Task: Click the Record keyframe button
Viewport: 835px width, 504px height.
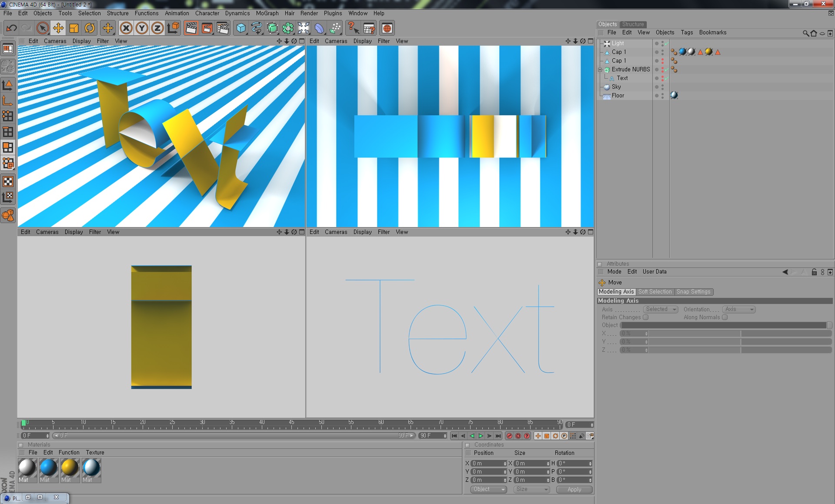Action: (x=509, y=436)
